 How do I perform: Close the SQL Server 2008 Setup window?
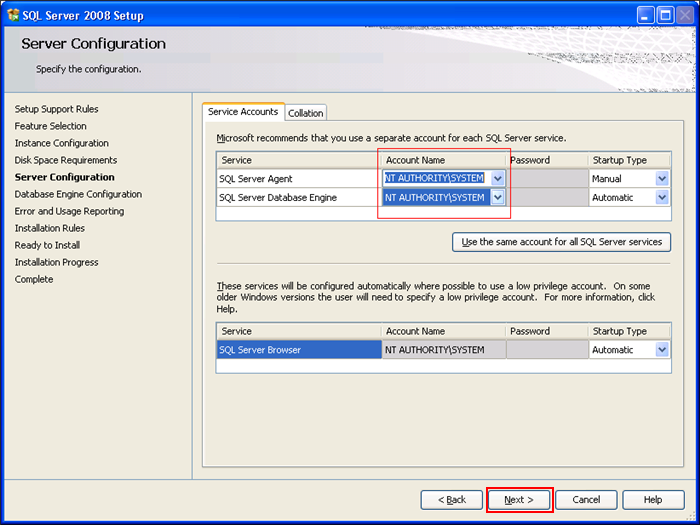pyautogui.click(x=684, y=15)
